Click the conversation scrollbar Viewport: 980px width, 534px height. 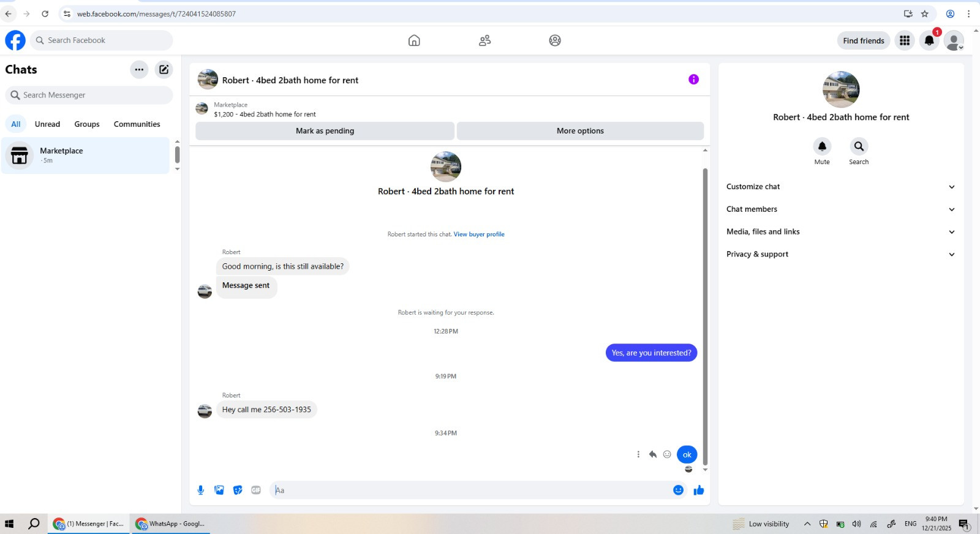[x=705, y=316]
